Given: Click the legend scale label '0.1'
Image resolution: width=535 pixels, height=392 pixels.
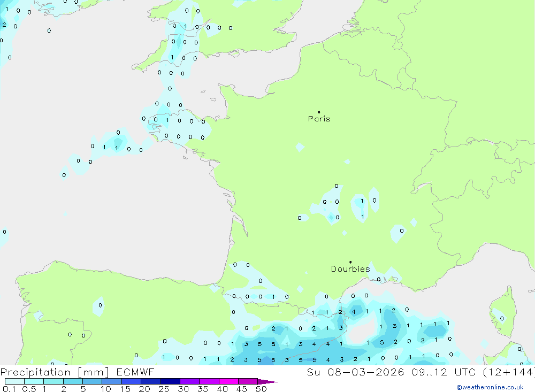Looking at the screenshot, I should point(9,389).
